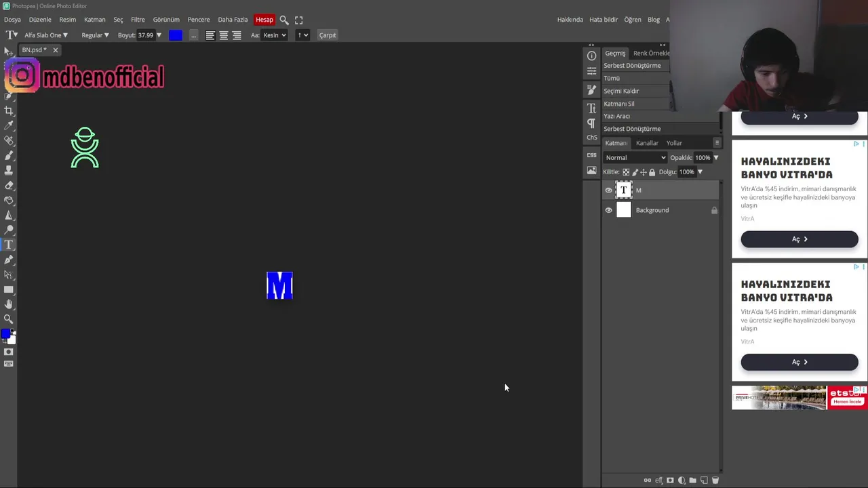Select the Brush tool
Screen dimensions: 868x488
(x=9, y=155)
